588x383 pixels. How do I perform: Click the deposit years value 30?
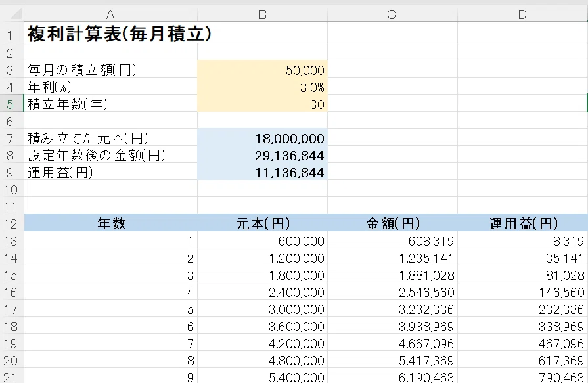point(262,103)
